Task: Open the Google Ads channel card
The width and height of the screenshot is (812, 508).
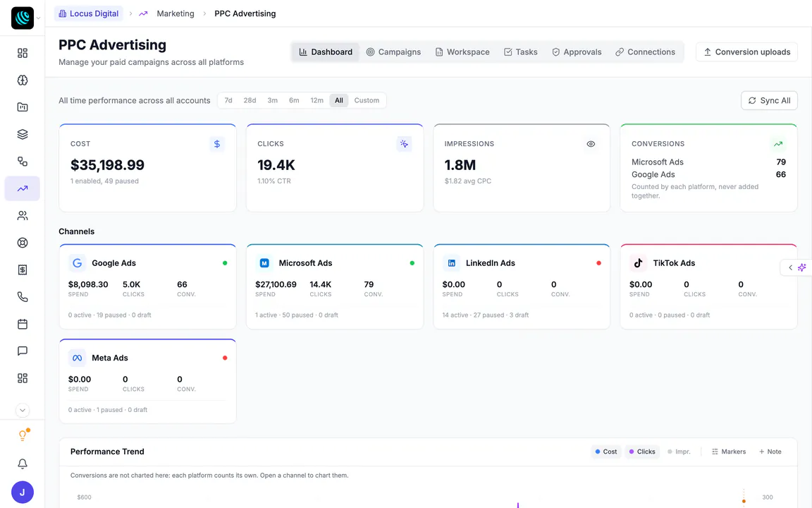Action: click(x=147, y=286)
